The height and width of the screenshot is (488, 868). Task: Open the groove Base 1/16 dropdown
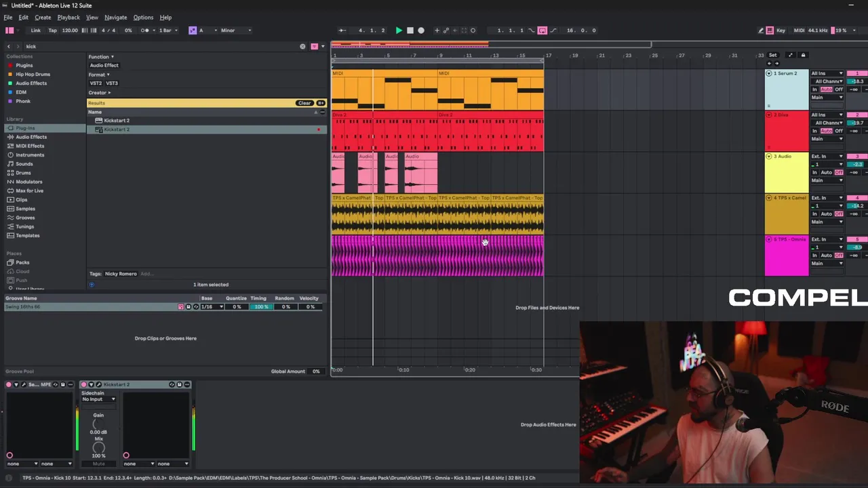(212, 307)
